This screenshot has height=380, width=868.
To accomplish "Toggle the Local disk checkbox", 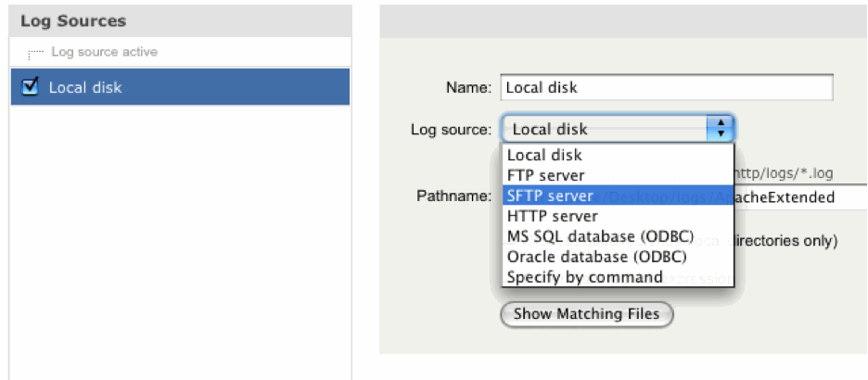I will (x=31, y=87).
